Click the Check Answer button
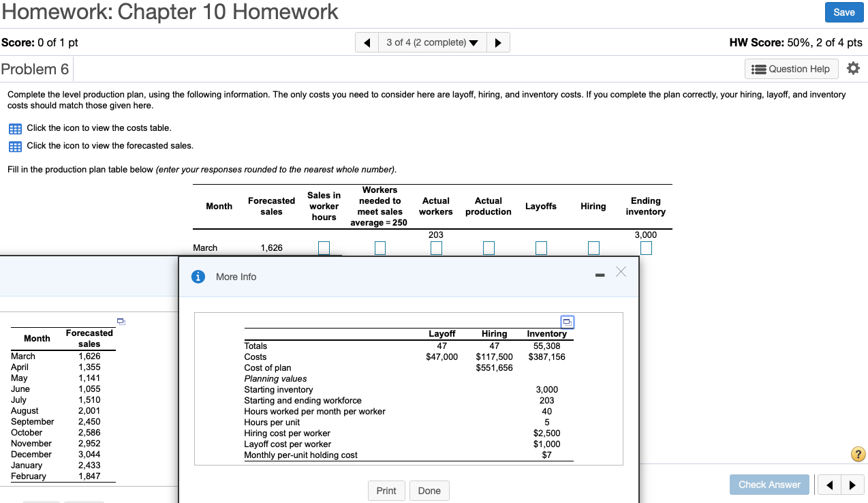Viewport: 868px width, 503px height. pos(769,485)
